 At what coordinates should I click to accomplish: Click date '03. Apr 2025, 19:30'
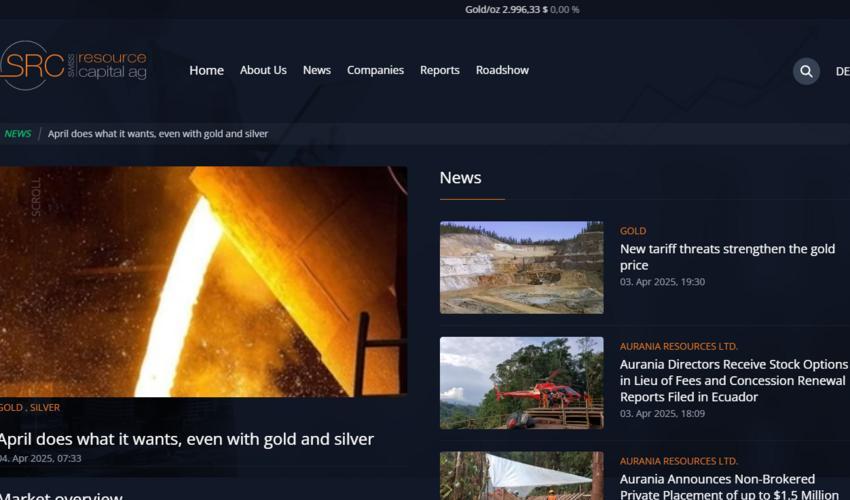[662, 282]
